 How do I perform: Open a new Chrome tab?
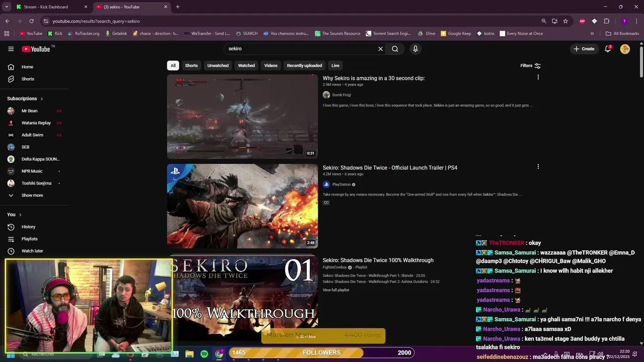178,7
